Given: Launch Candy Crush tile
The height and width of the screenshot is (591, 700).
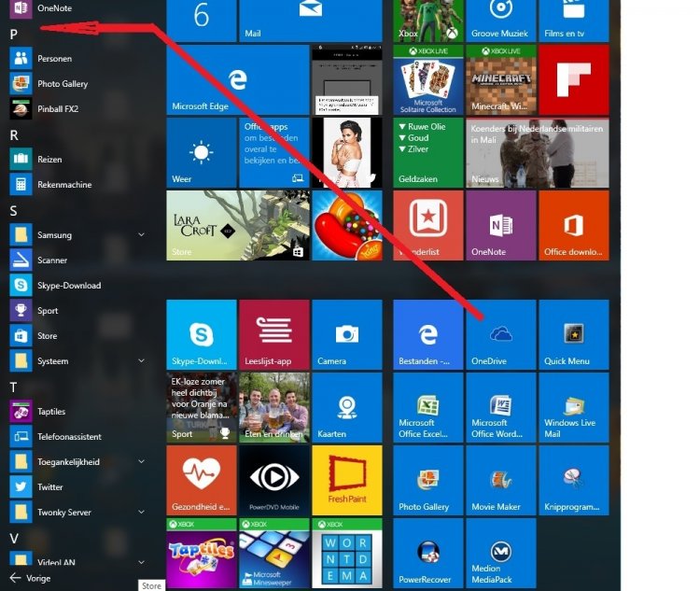Looking at the screenshot, I should pos(347,226).
